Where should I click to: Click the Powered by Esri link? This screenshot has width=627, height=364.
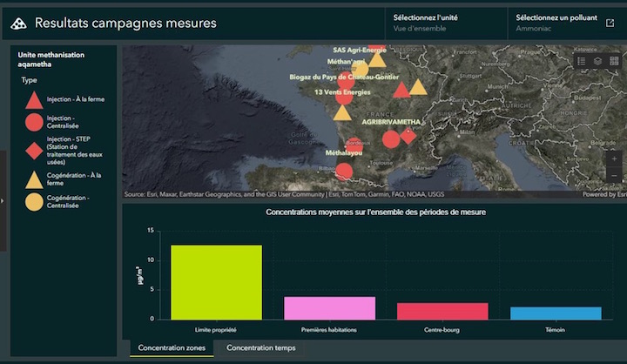pos(604,194)
